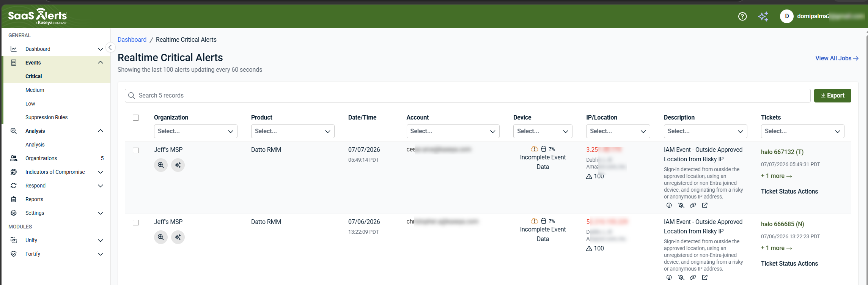Click the AI sparkle icon for 07/06/2026 alert
This screenshot has width=868, height=285.
(178, 237)
